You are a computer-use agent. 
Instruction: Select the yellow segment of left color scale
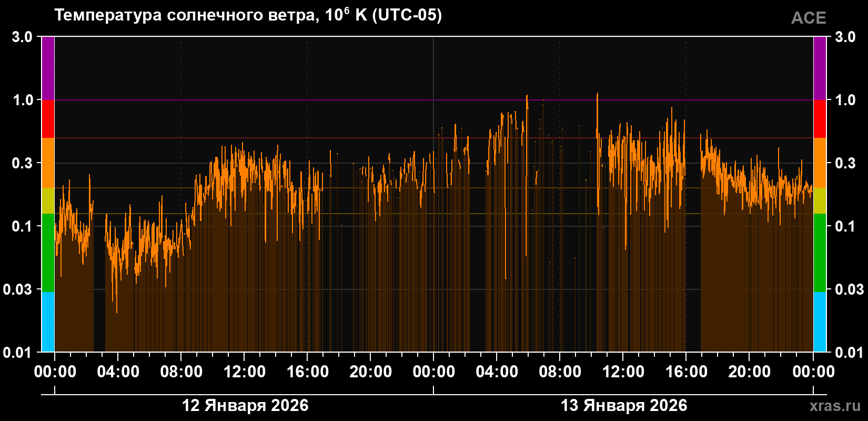click(48, 201)
